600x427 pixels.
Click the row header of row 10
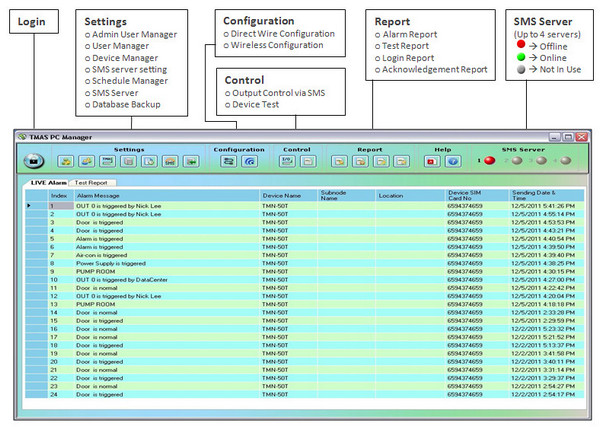(x=36, y=280)
